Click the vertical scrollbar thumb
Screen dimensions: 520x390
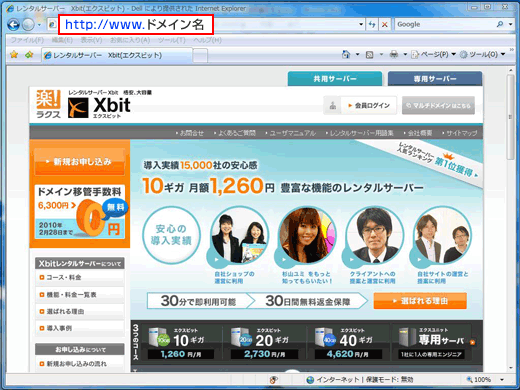(x=510, y=117)
